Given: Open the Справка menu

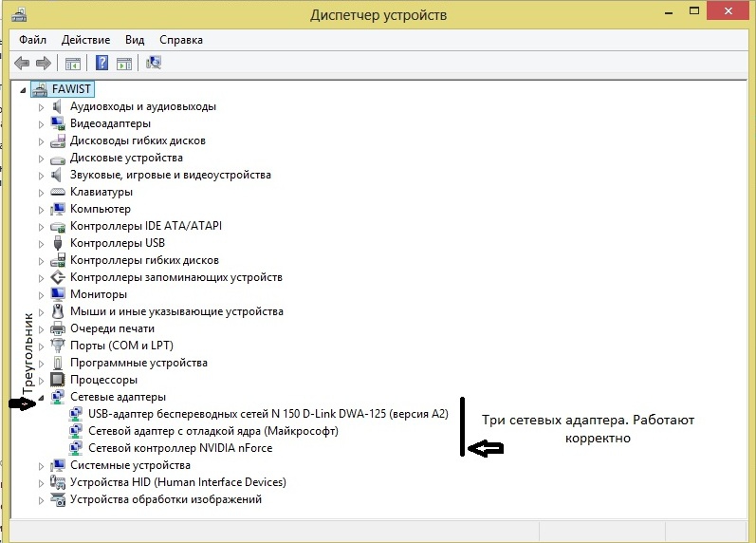Looking at the screenshot, I should click(181, 41).
